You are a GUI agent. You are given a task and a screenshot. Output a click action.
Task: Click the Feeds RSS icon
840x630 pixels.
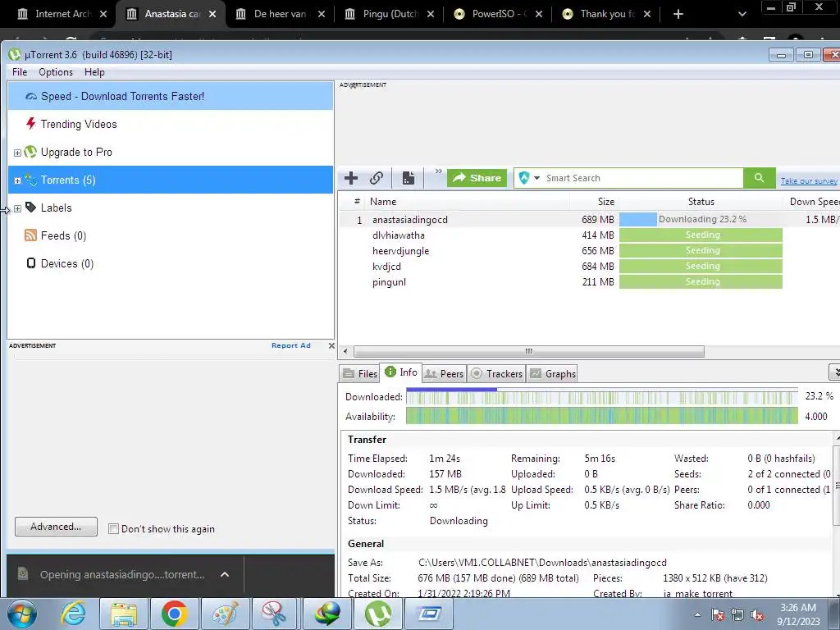click(x=30, y=235)
